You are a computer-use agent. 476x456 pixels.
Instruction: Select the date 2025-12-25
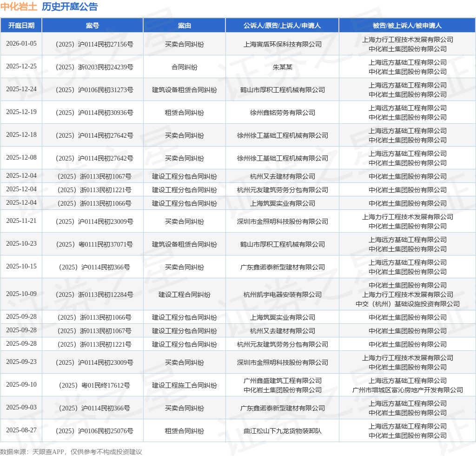21,66
